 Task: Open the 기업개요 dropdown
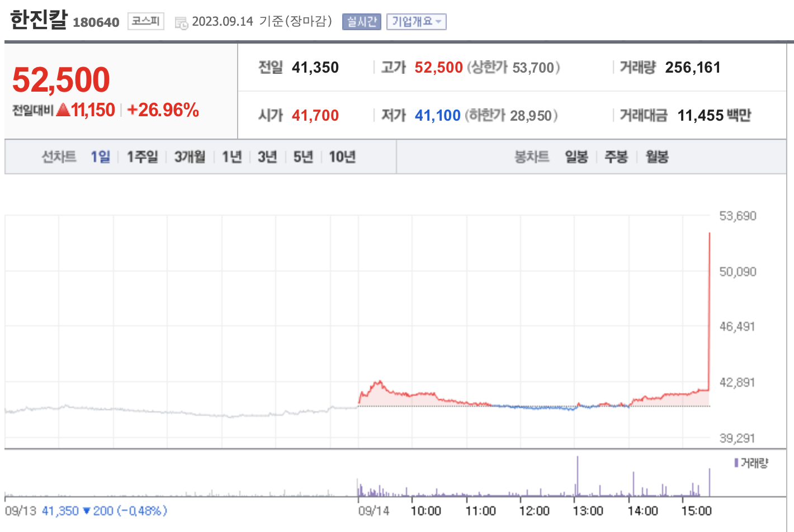click(416, 22)
